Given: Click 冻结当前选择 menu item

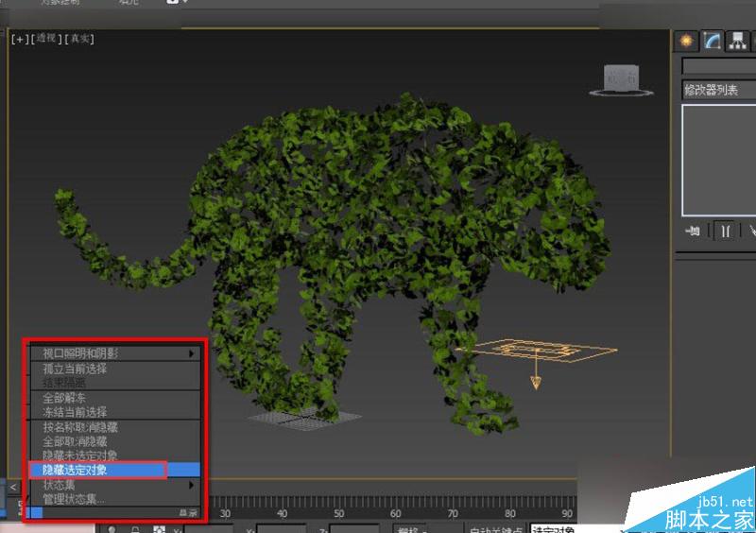Looking at the screenshot, I should click(x=75, y=412).
